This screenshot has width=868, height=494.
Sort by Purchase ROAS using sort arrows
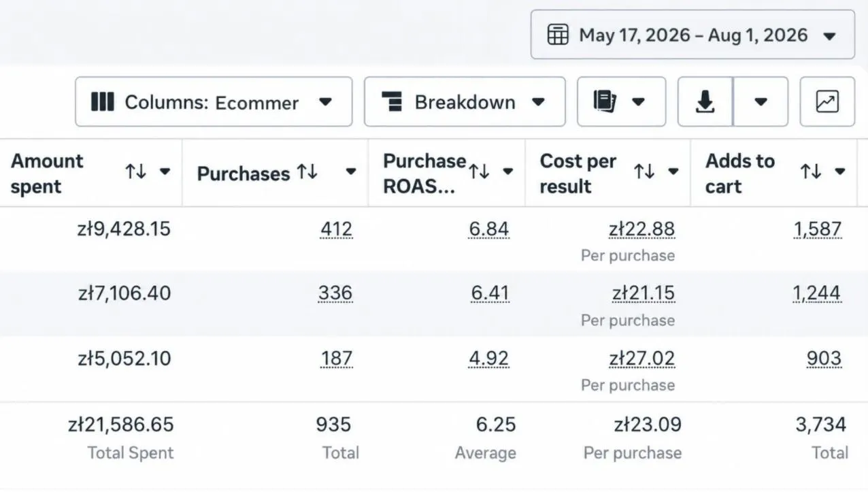(x=479, y=172)
